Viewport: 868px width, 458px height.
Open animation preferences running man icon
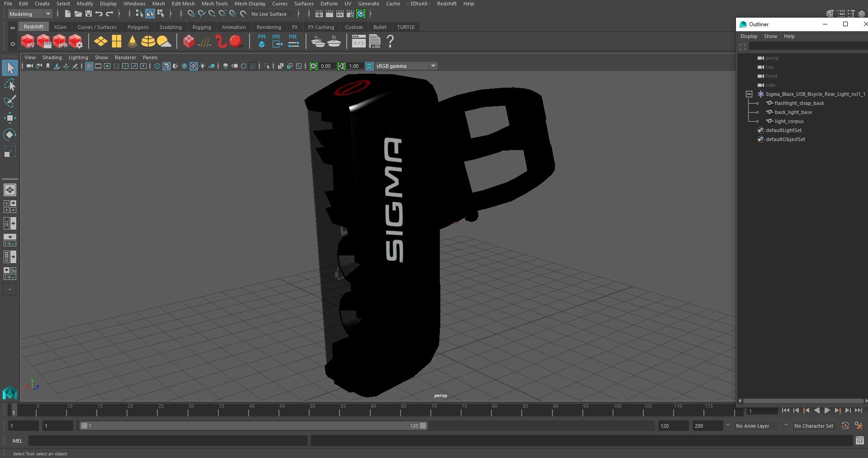pyautogui.click(x=859, y=426)
